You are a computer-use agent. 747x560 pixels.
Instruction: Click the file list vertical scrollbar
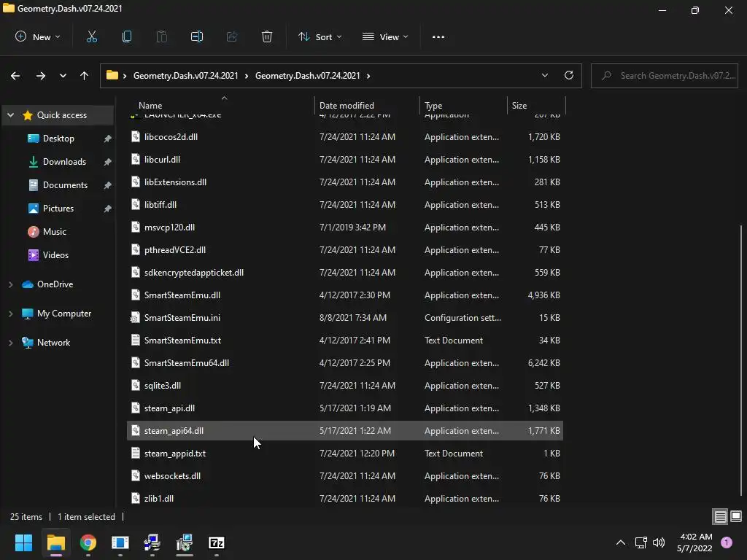click(741, 359)
